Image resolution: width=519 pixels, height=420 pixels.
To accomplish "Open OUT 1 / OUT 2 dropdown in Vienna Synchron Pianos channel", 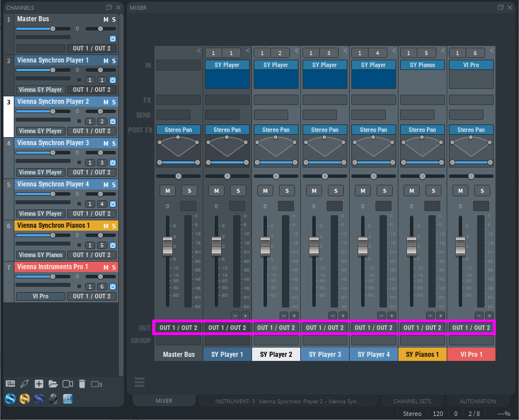I will [x=92, y=255].
